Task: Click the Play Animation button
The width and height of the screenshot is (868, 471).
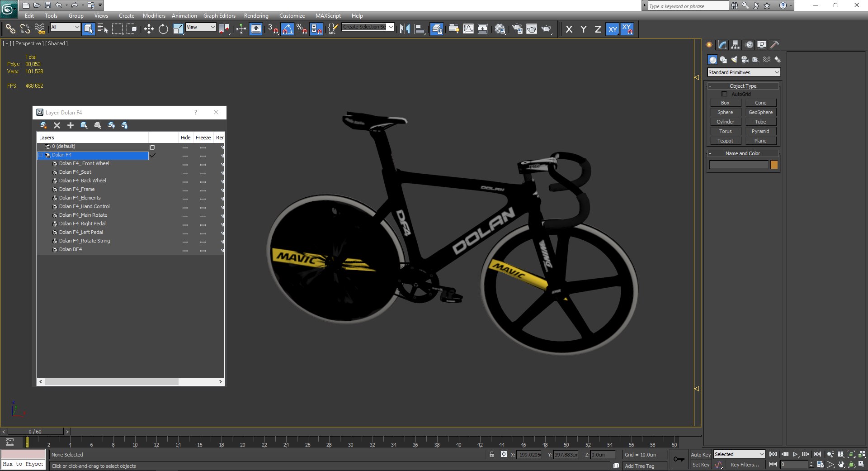Action: (795, 454)
